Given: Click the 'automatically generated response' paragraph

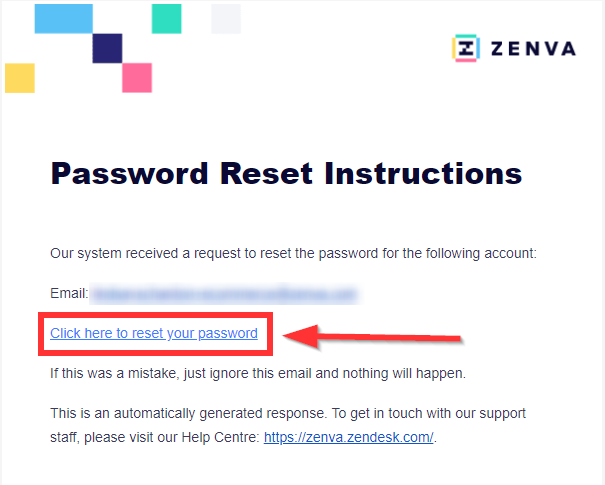Looking at the screenshot, I should (x=288, y=425).
